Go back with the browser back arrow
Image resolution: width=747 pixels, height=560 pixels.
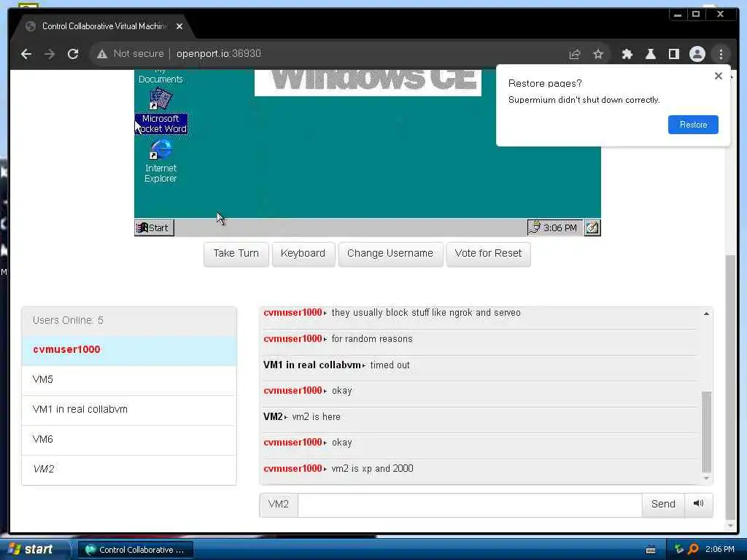26,54
